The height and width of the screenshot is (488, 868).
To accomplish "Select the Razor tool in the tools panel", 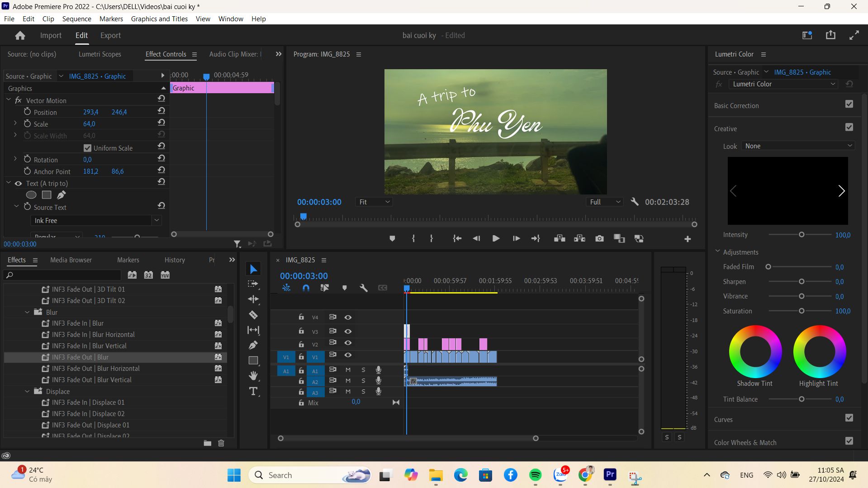I will (253, 315).
